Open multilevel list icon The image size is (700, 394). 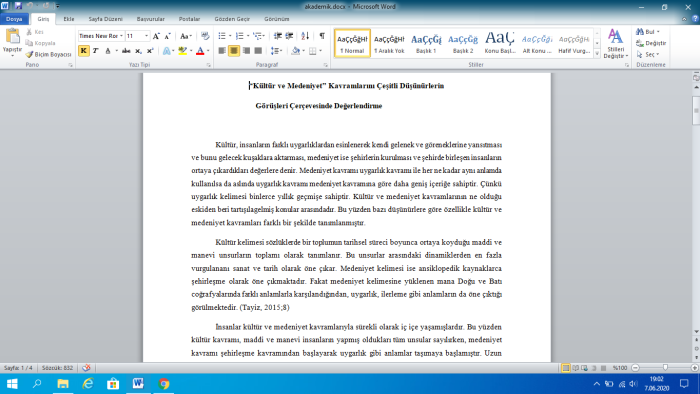(x=258, y=36)
